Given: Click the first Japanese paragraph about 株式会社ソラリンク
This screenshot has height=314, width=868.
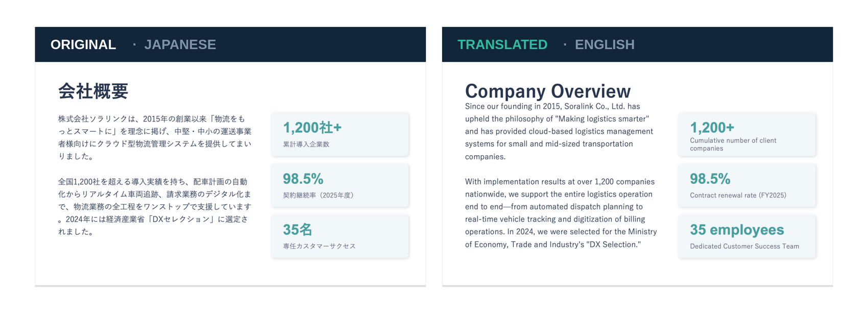Looking at the screenshot, I should 155,137.
